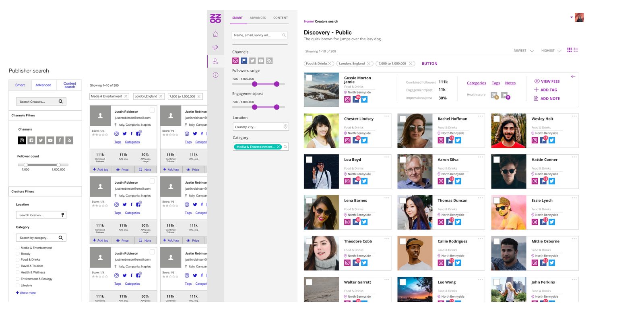This screenshot has height=315, width=644.
Task: Switch to list view layout
Action: click(576, 50)
